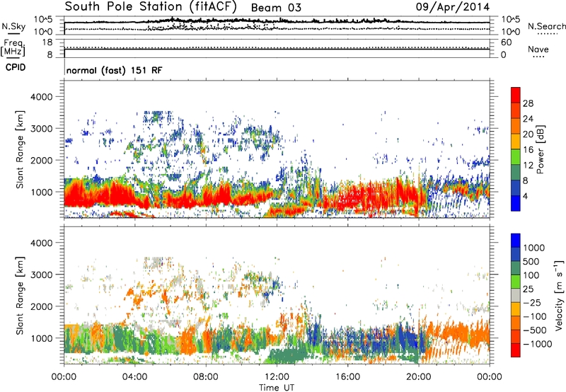Click the '08:00' time tick label

click(x=206, y=377)
